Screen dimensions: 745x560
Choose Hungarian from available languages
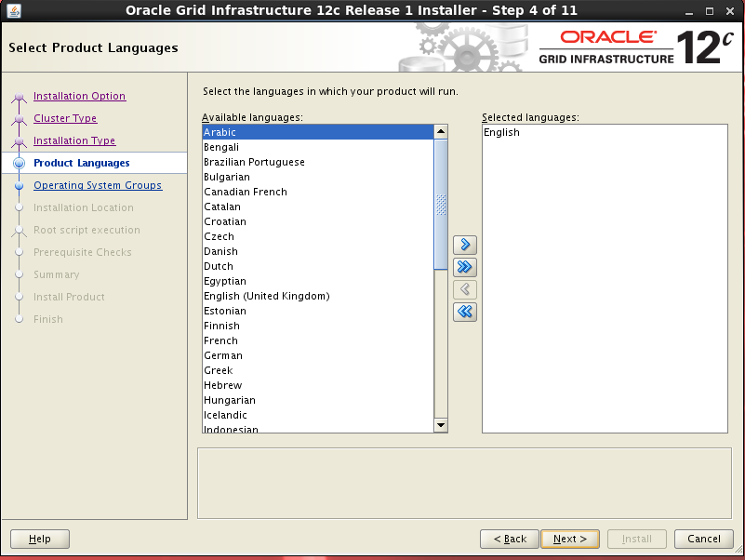(x=318, y=400)
